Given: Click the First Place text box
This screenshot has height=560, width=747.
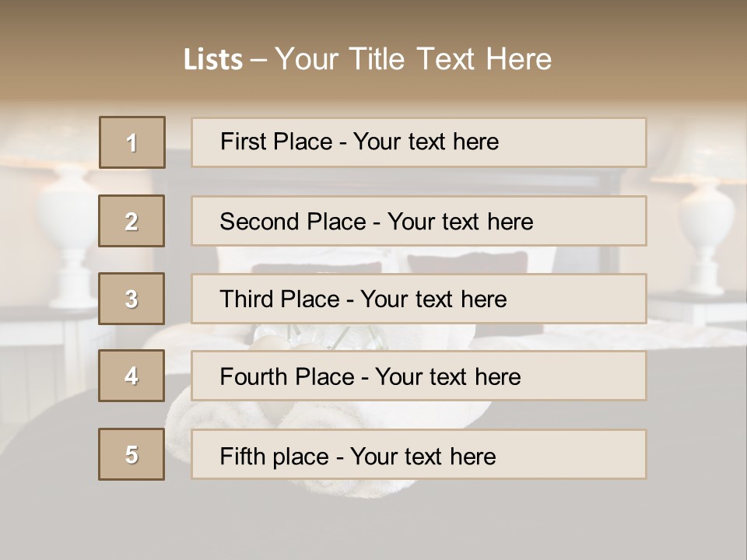Looking at the screenshot, I should (419, 142).
